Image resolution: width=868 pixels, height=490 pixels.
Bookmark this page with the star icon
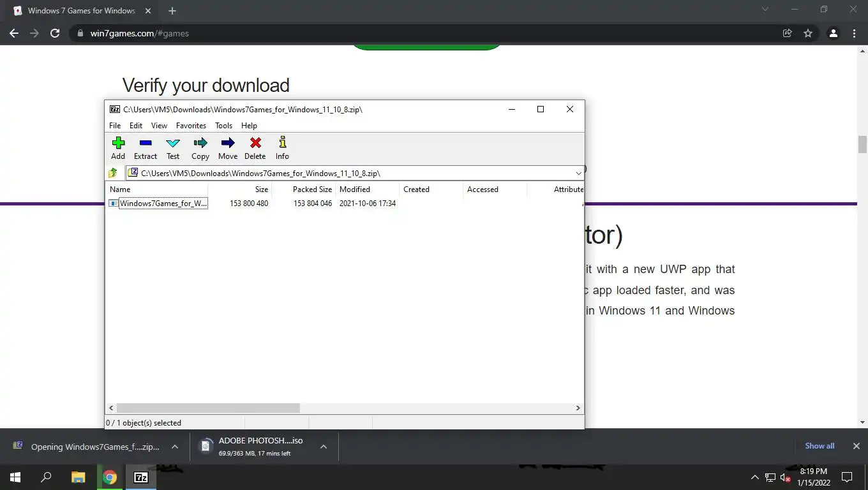(x=808, y=33)
